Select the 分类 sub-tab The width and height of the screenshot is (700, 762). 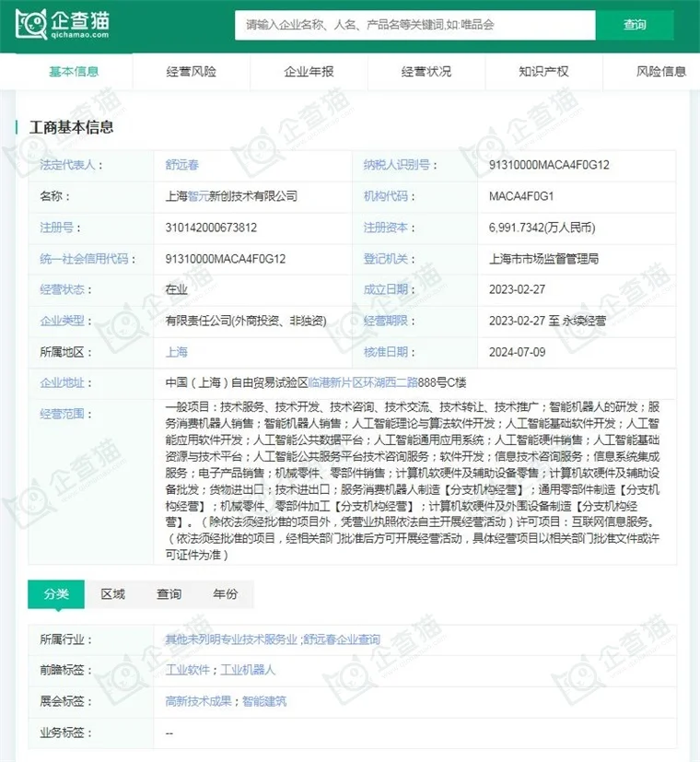56,594
